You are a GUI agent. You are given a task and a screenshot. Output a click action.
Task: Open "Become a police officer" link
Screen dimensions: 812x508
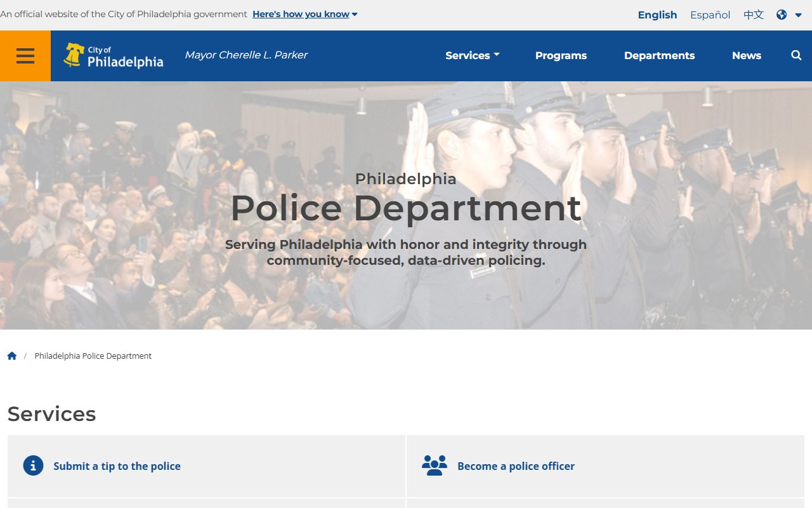point(516,466)
